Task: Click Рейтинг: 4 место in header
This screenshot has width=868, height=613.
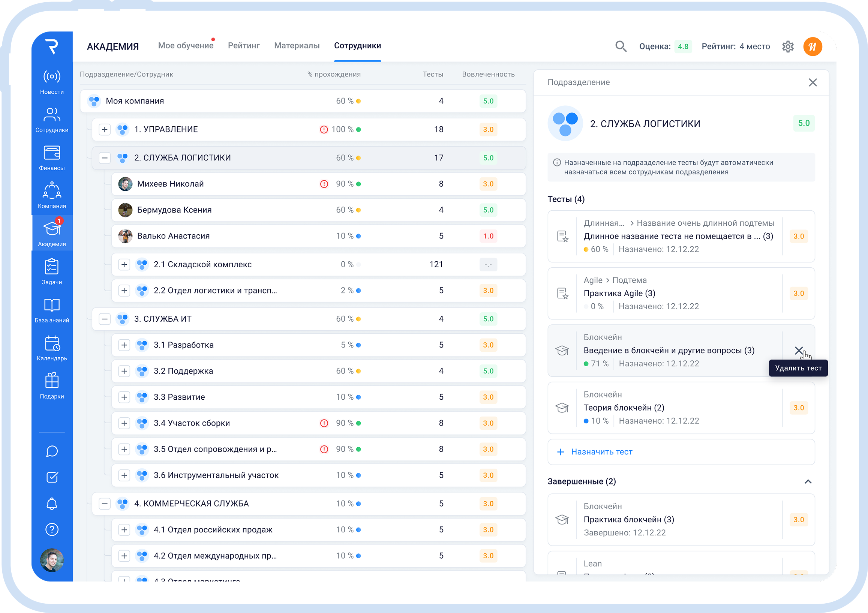Action: 736,46
